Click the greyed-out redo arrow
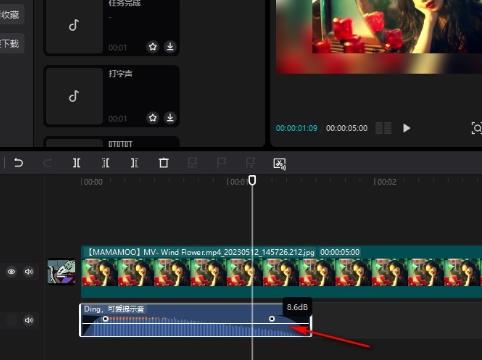This screenshot has height=360, width=482. pos(47,163)
